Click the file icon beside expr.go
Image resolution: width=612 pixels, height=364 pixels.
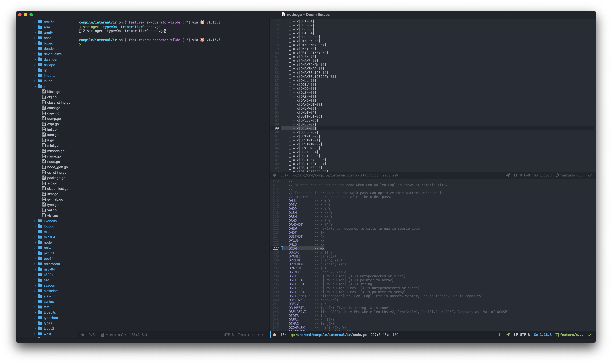44,124
